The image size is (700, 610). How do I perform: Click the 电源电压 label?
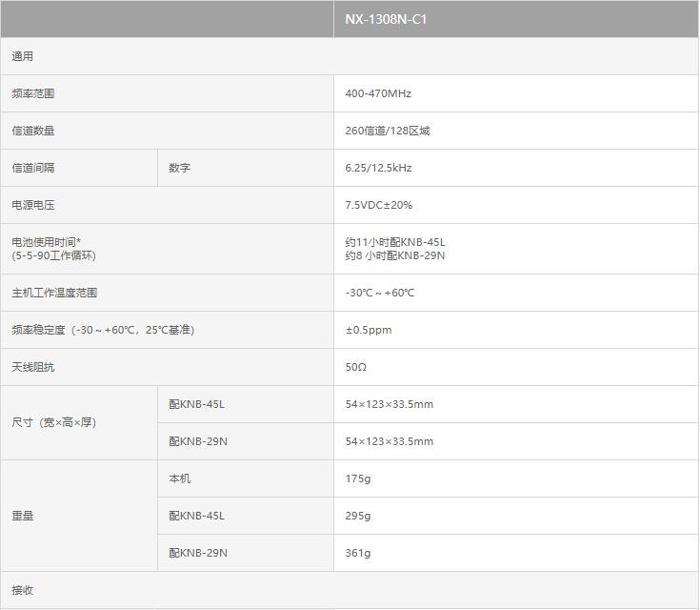point(33,205)
